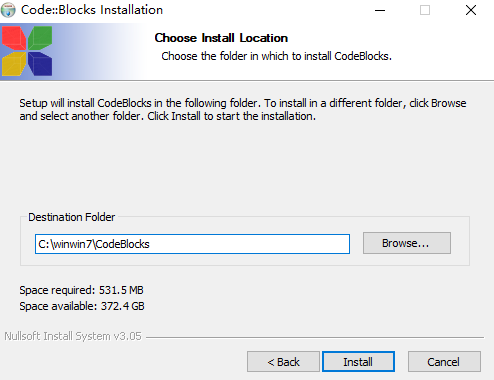Open the Browse... folder picker

[x=407, y=243]
